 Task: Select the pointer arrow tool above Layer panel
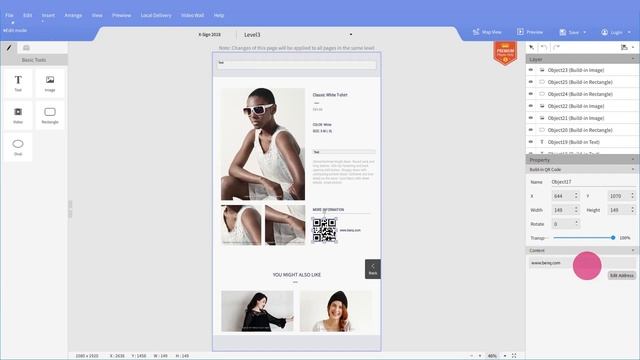tap(531, 47)
